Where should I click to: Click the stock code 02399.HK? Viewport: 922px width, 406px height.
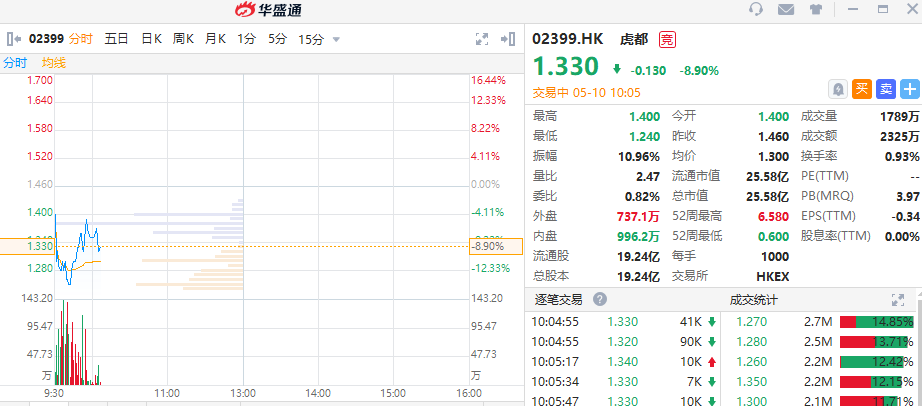click(x=568, y=39)
